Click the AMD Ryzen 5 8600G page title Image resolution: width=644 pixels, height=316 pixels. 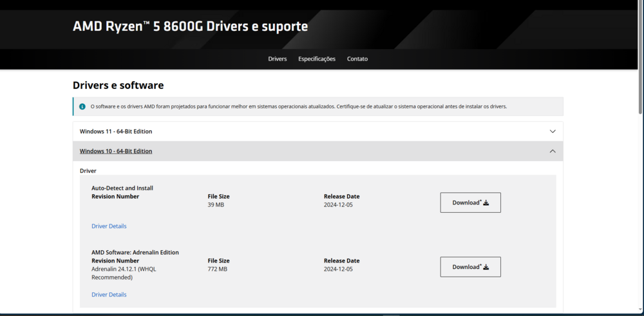190,26
